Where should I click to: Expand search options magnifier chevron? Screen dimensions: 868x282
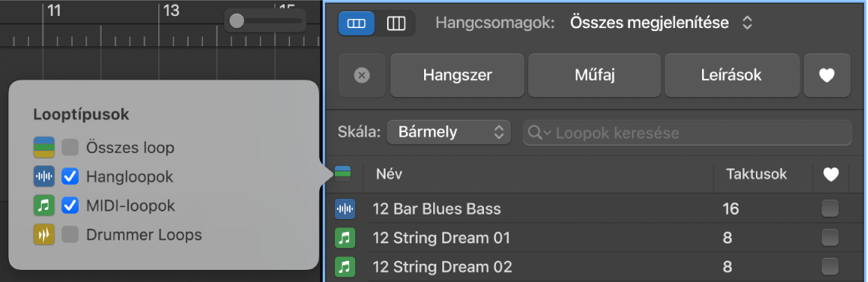click(540, 133)
